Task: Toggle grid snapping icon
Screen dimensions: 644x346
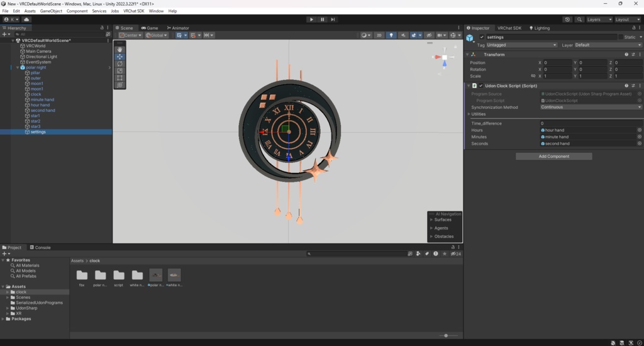Action: (x=192, y=35)
